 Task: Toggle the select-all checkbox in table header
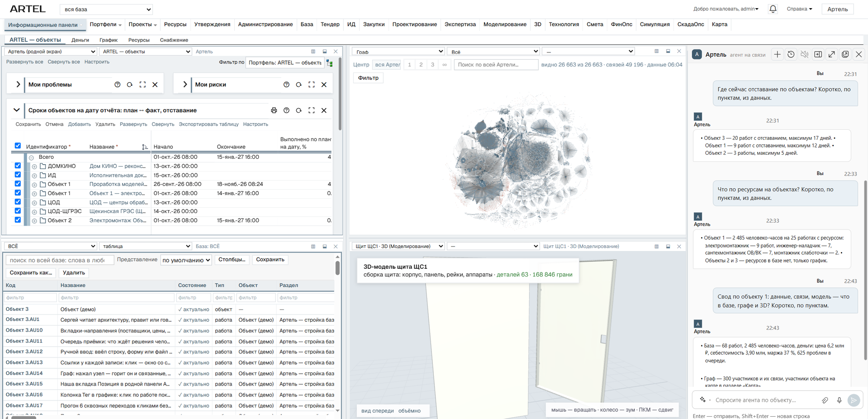pyautogui.click(x=18, y=146)
